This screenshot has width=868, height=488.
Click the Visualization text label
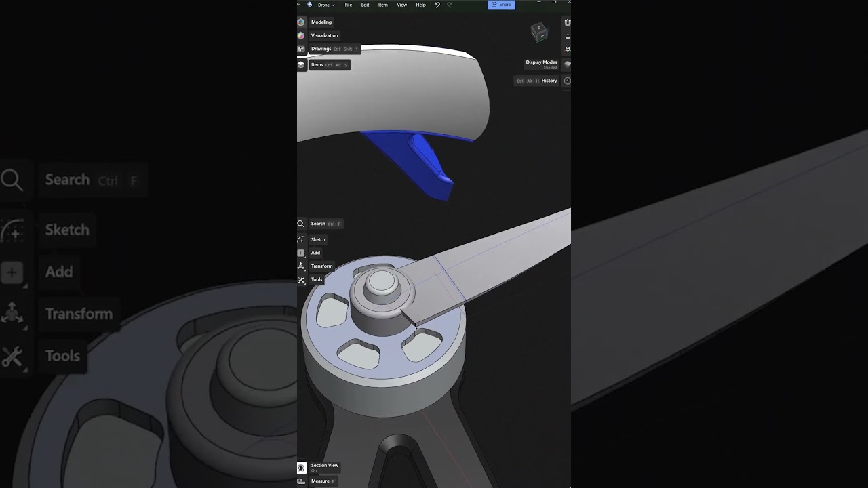tap(325, 35)
